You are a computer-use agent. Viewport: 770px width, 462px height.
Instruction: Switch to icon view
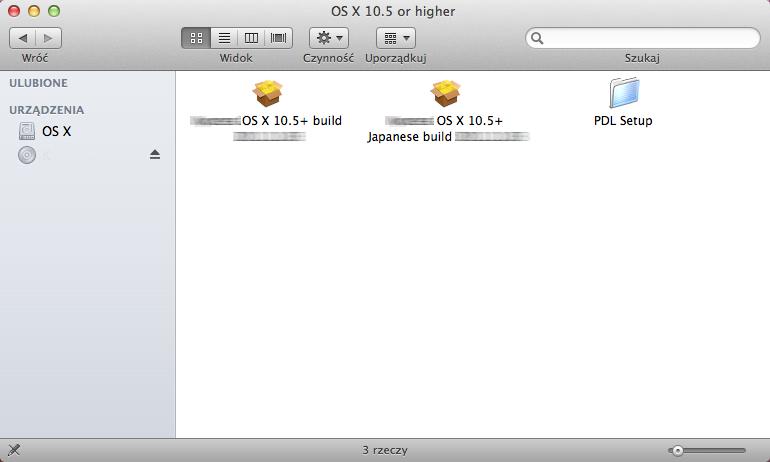click(x=196, y=38)
